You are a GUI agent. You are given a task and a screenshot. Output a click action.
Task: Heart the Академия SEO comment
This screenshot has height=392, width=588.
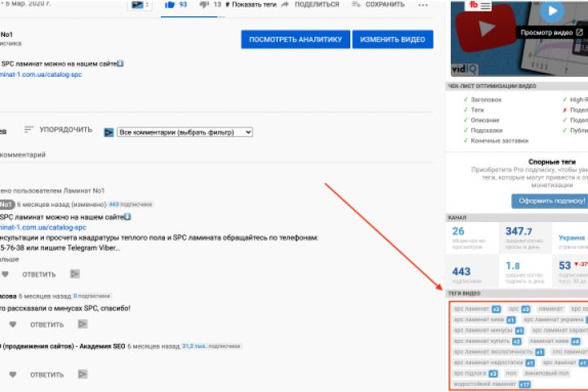coord(13,374)
